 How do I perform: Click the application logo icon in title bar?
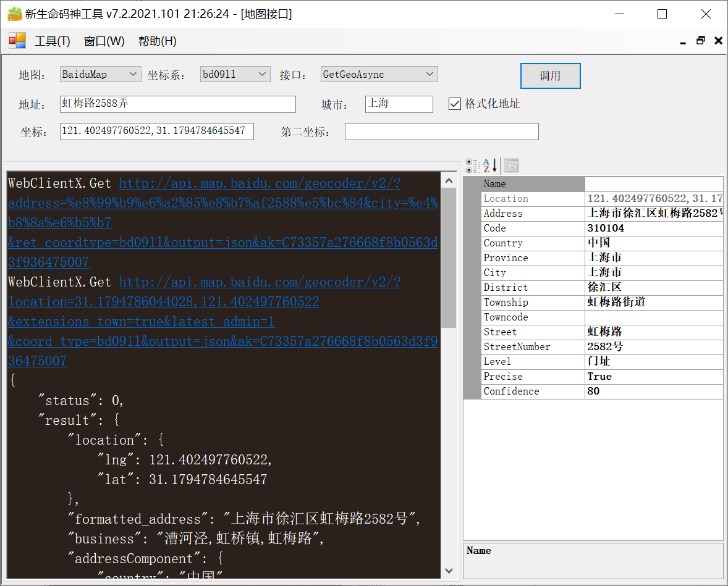pyautogui.click(x=14, y=14)
